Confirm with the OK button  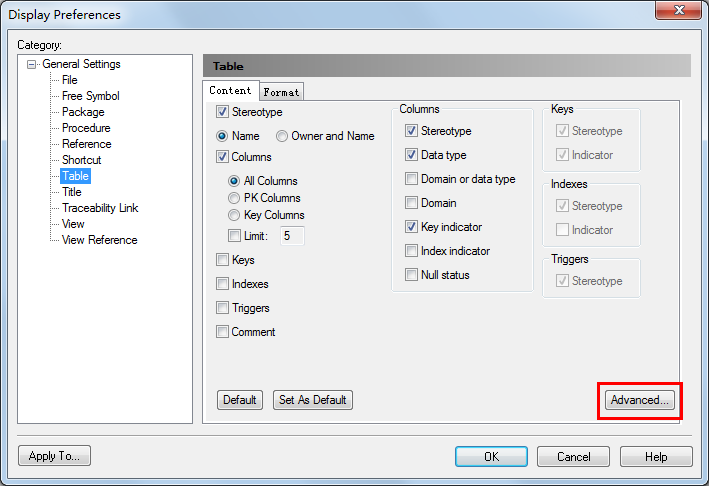(491, 457)
